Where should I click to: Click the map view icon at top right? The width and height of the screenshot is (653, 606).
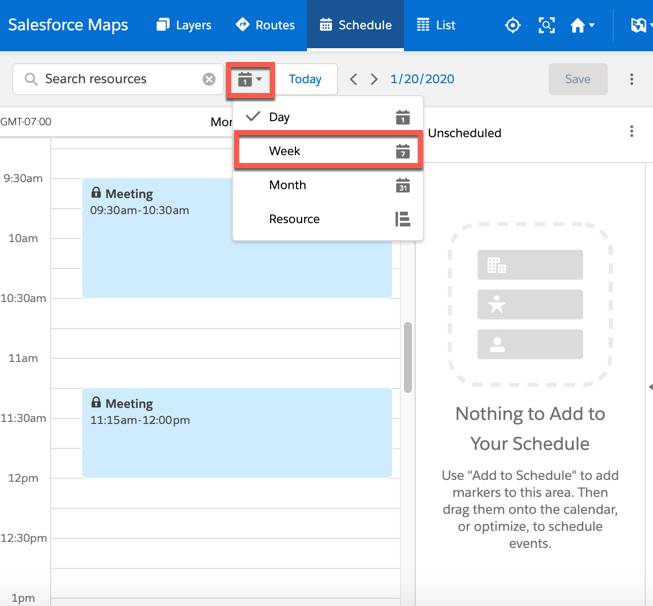click(640, 25)
